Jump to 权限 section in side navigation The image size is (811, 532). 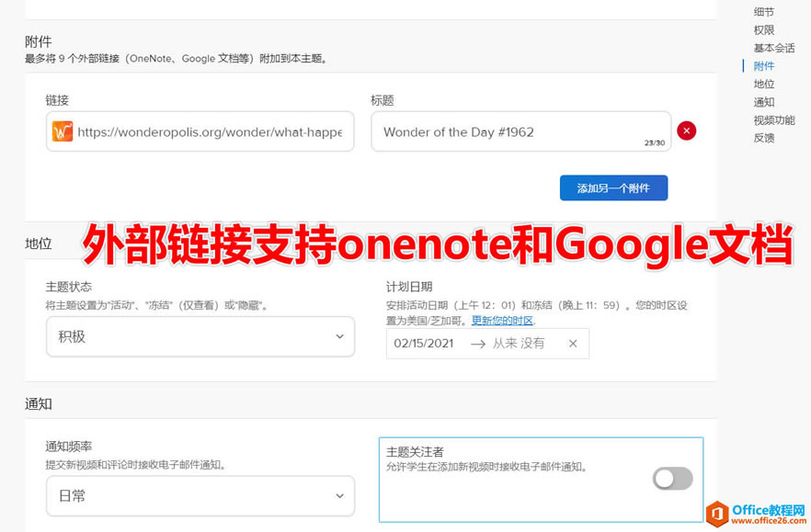764,30
